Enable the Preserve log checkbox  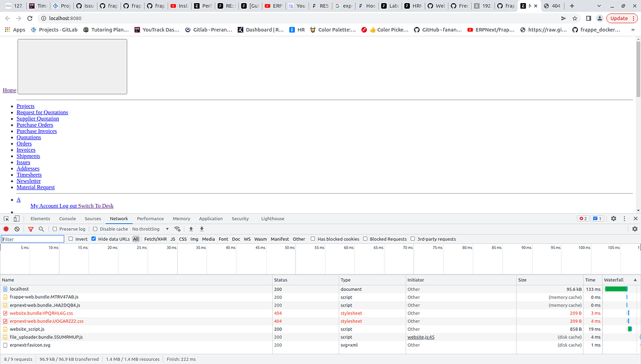pyautogui.click(x=54, y=228)
